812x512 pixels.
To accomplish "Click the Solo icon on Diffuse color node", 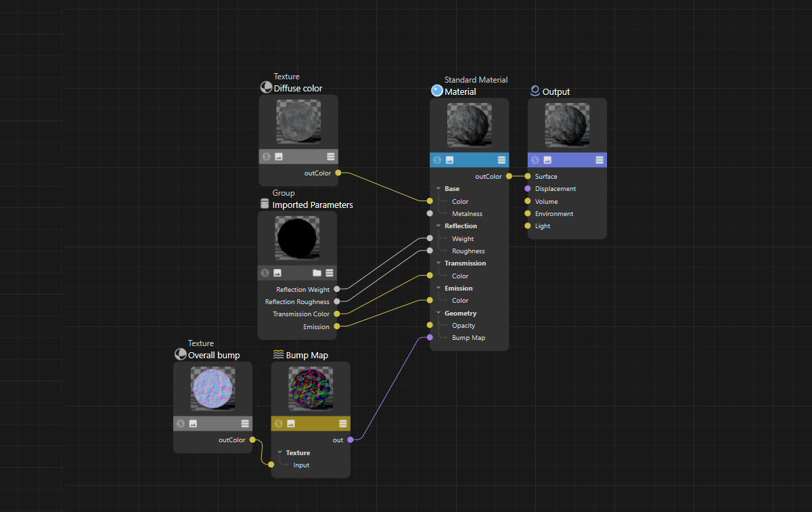I will tap(266, 156).
